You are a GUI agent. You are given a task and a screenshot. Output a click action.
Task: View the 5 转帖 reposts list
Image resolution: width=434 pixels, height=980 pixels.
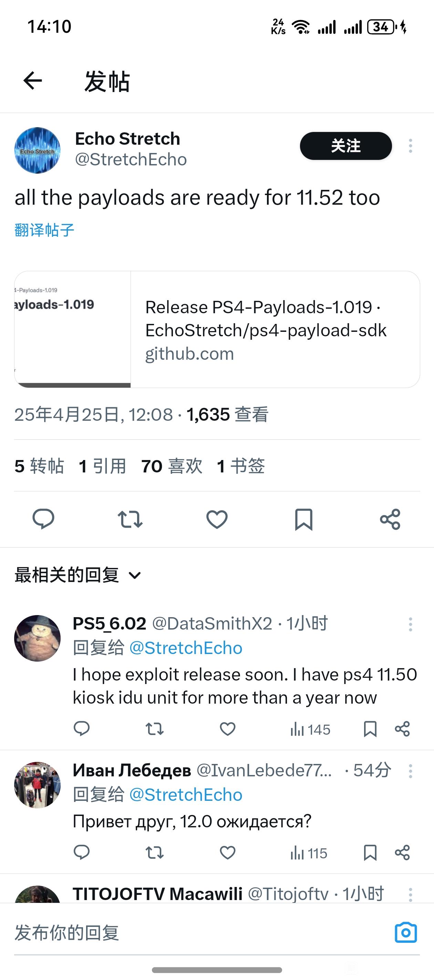coord(39,466)
